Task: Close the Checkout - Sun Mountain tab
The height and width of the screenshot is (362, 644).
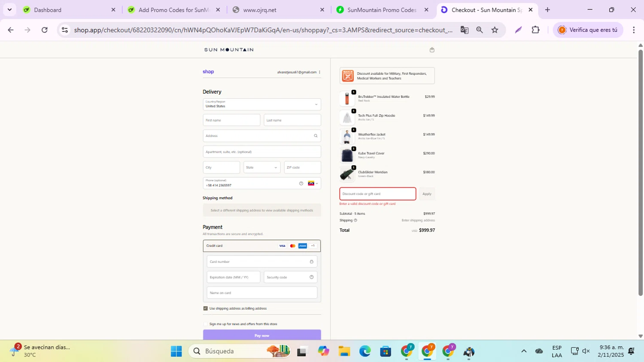Action: pos(531,9)
